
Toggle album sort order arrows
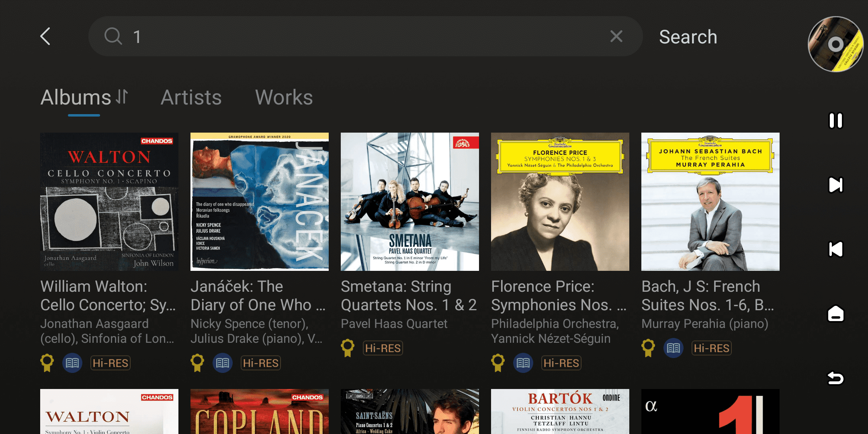(x=122, y=96)
